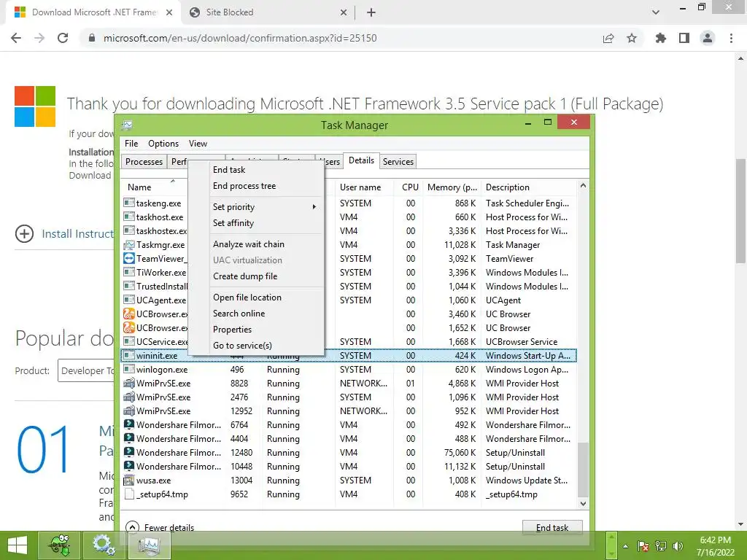Switch to Processes tab
This screenshot has height=560, width=747.
click(x=144, y=161)
